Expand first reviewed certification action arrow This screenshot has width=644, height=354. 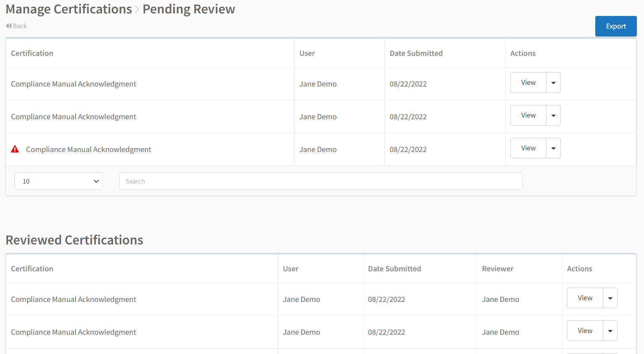(x=610, y=298)
